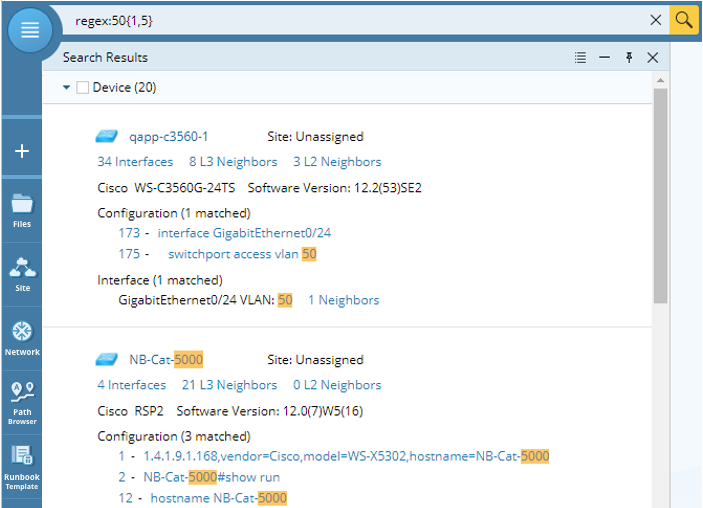Open config line 1 with vendor=Cisco
703x508 pixels.
coord(346,456)
